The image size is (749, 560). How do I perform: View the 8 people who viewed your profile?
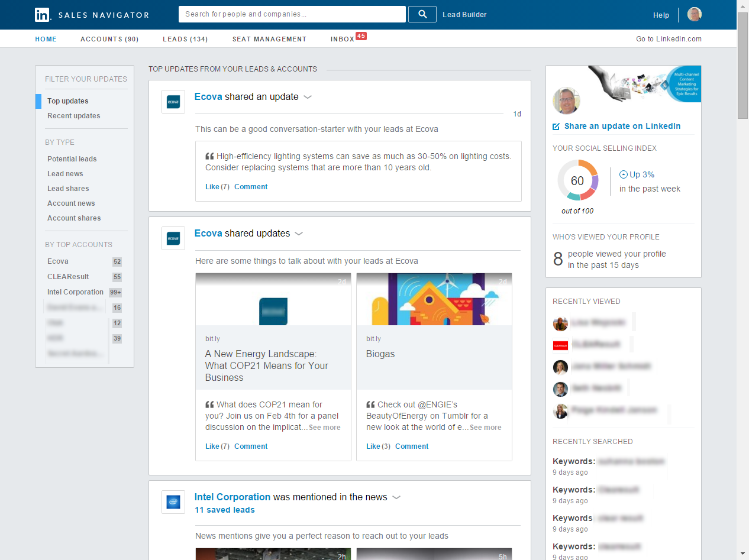[x=609, y=259]
